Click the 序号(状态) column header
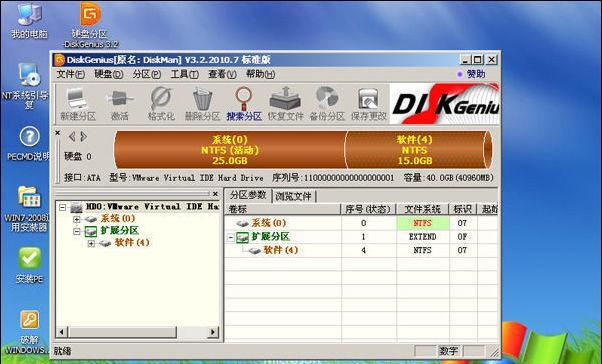Screen dimensions: 602x364 [x=368, y=209]
